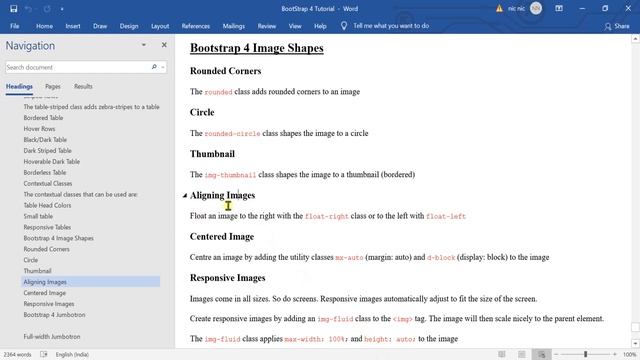
Task: Close the Navigation pane
Action: click(164, 45)
